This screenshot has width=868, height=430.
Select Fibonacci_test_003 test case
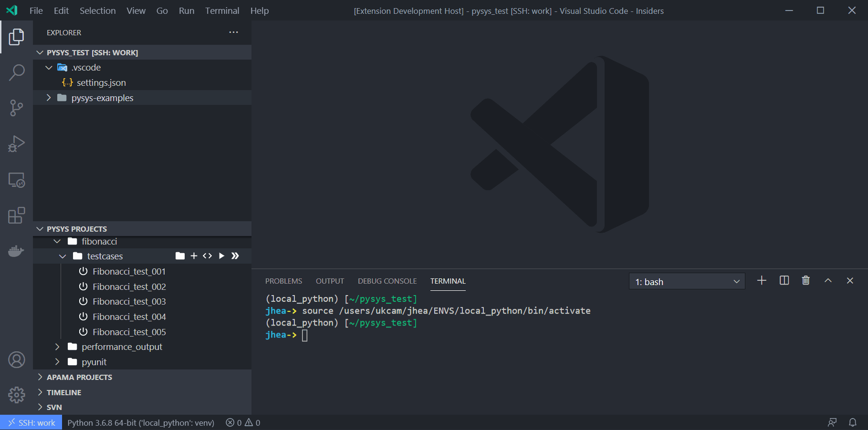click(x=142, y=301)
